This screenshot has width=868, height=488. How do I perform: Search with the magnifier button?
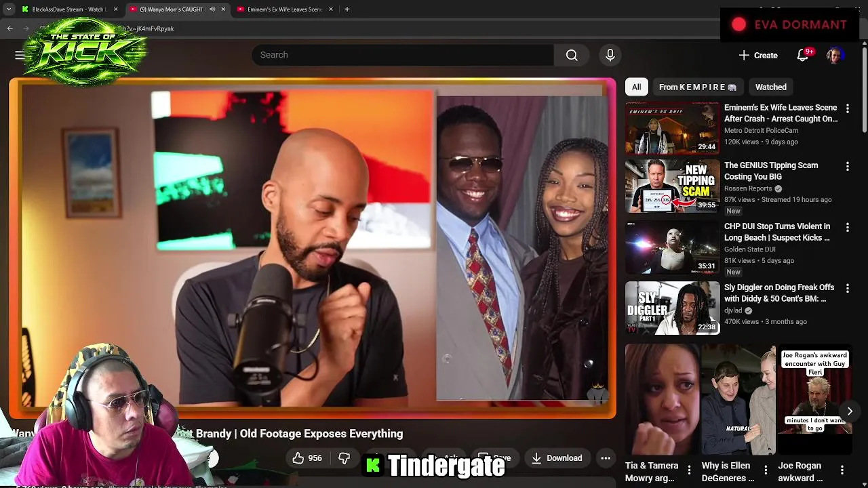coord(572,55)
